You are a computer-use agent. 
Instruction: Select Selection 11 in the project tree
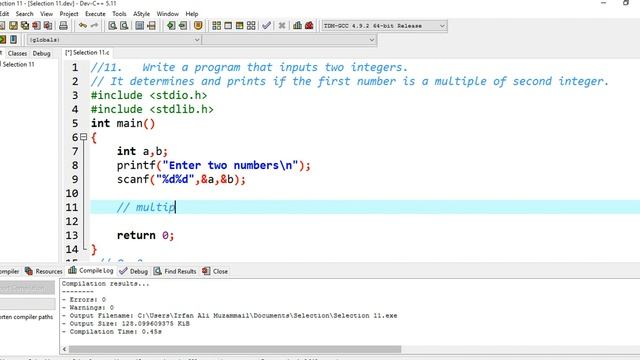[18, 64]
